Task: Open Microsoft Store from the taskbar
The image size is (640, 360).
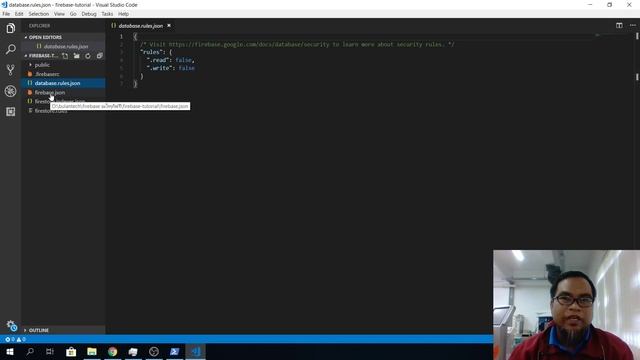Action: tap(71, 351)
